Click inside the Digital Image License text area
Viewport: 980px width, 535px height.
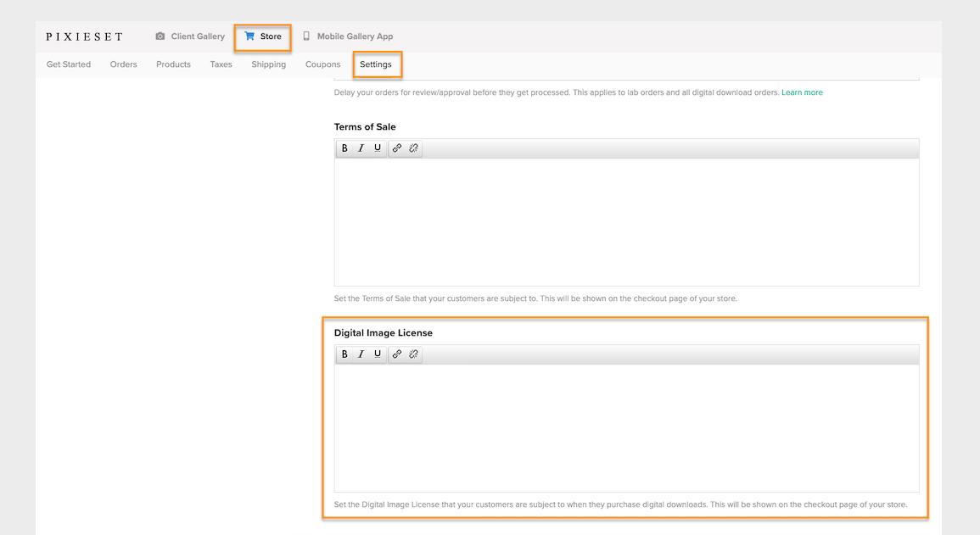click(626, 427)
